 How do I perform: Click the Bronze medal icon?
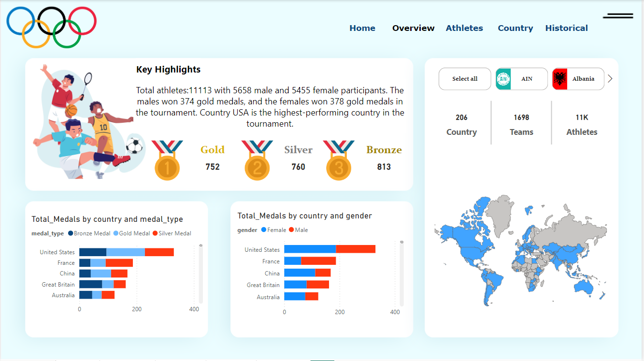pos(338,164)
